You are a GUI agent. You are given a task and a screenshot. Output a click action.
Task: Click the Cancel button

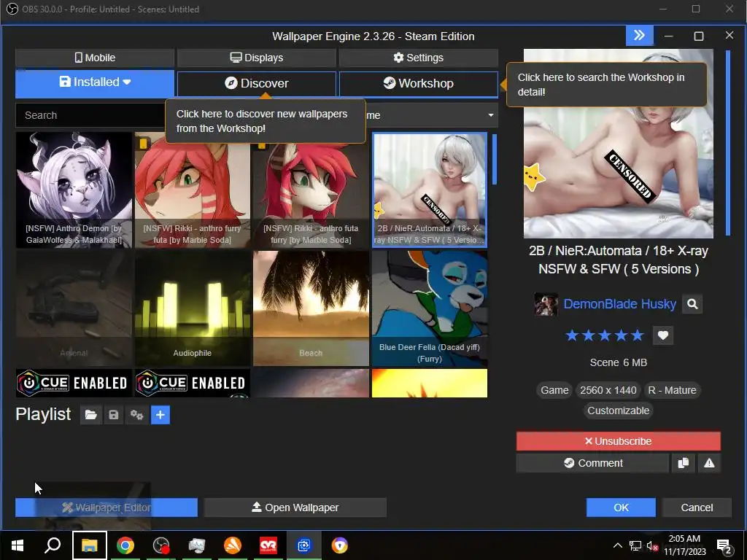[697, 507]
